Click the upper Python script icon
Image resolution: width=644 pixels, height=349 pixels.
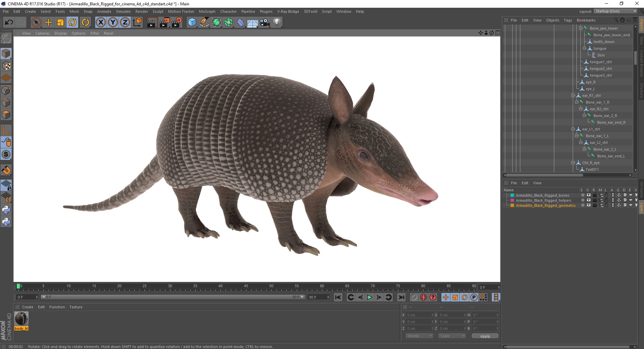(6, 210)
